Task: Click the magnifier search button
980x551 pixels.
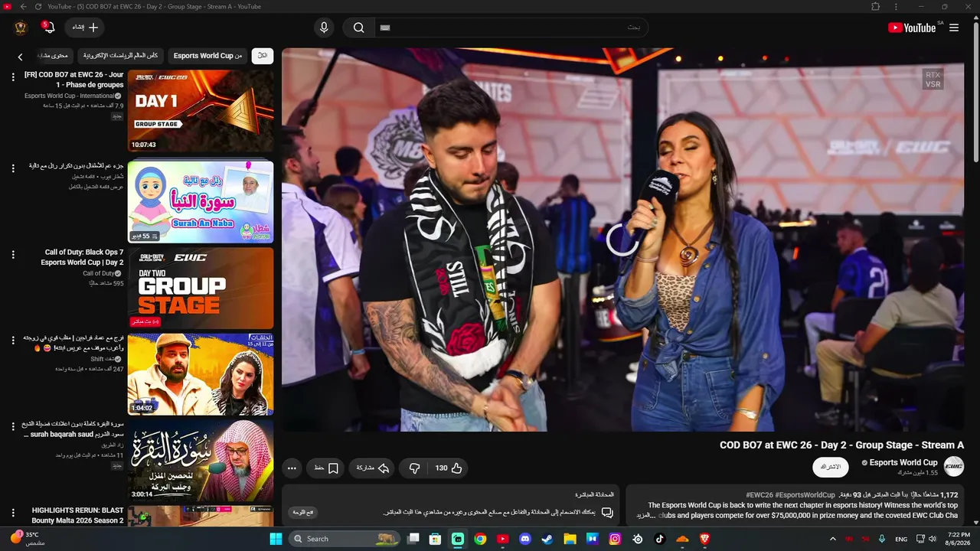Action: 358,28
